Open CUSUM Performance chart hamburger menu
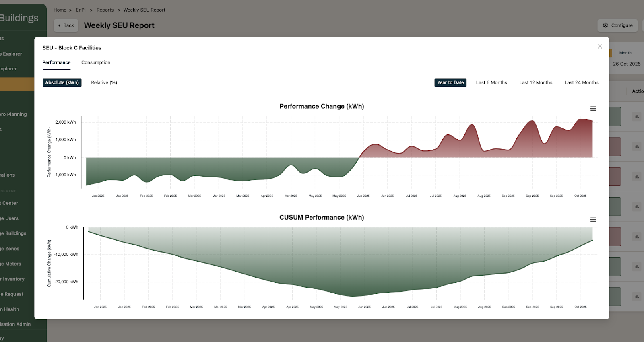The image size is (644, 342). tap(593, 220)
